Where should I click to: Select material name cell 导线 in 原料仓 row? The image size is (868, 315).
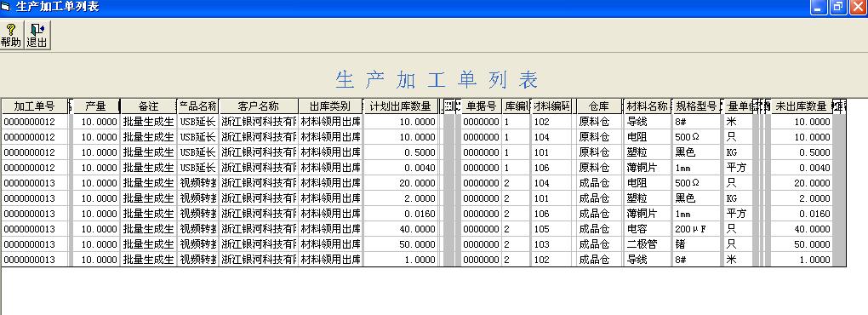(x=647, y=122)
